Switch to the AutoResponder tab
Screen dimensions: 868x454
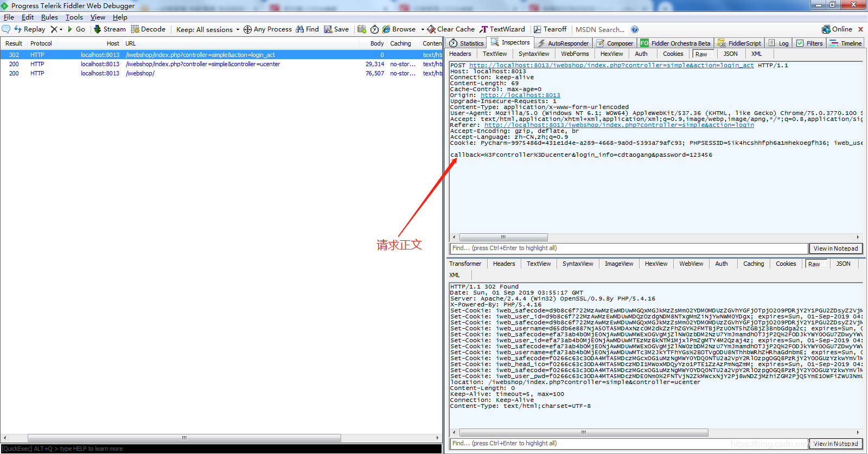pyautogui.click(x=563, y=43)
